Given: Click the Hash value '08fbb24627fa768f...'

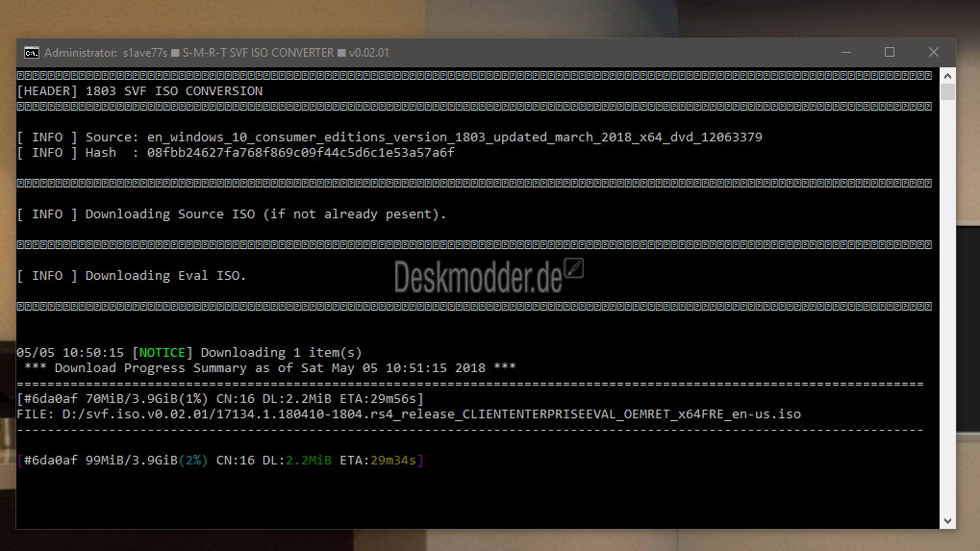Looking at the screenshot, I should (301, 153).
